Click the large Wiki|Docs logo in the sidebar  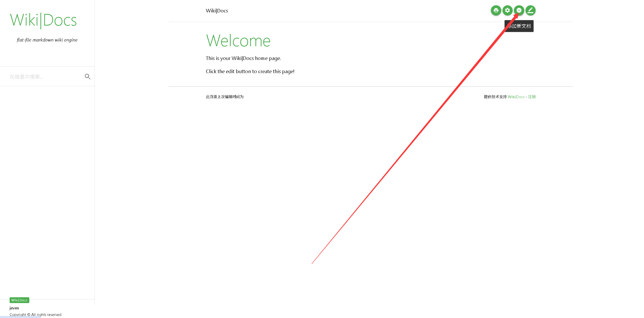click(43, 20)
